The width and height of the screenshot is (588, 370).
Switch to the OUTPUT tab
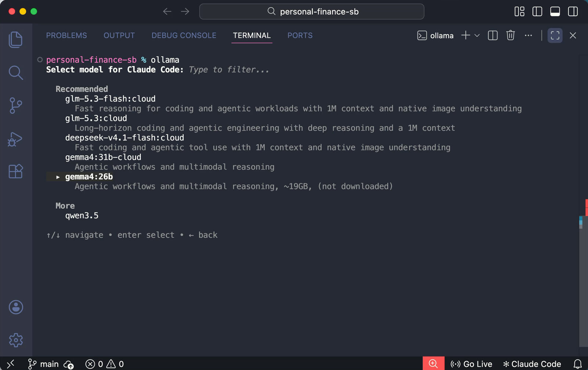(119, 35)
